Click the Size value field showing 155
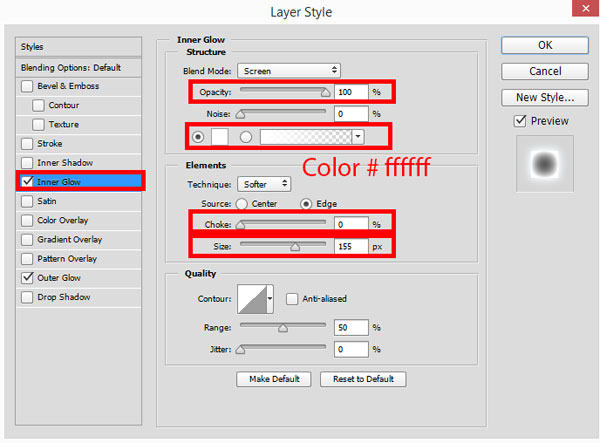The image size is (600, 443). pos(351,246)
